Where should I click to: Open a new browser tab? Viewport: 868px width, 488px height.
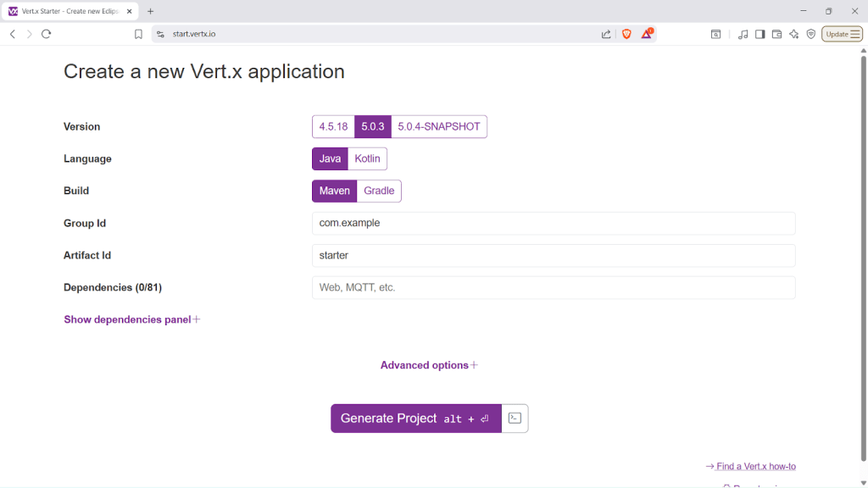(x=150, y=11)
